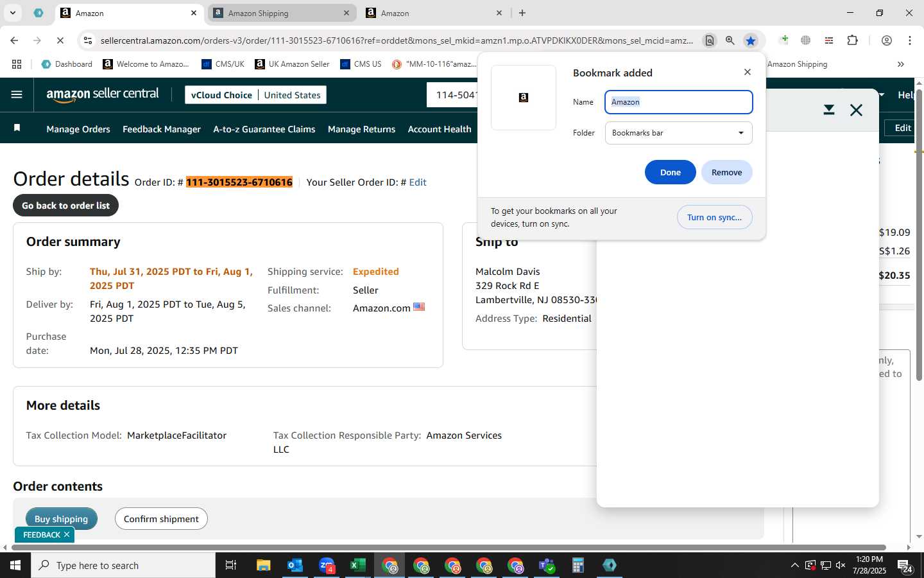Open Task View on the taskbar
The width and height of the screenshot is (924, 578).
point(231,565)
